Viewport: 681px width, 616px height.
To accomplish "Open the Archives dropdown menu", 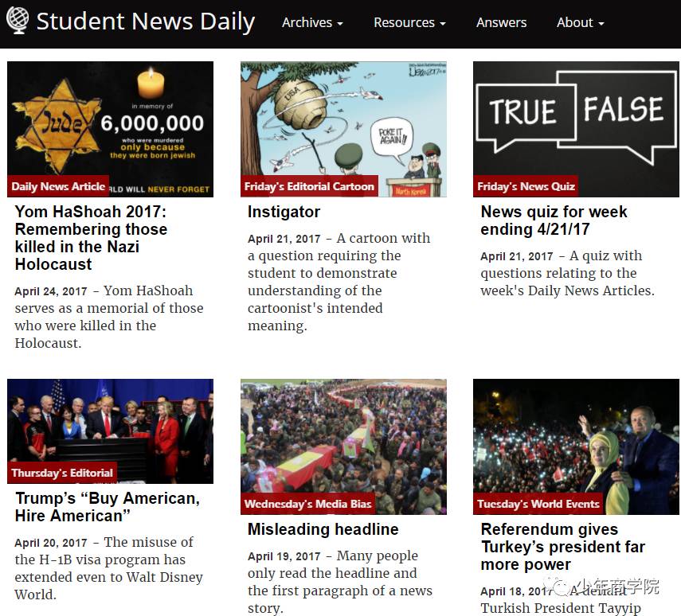I will pos(312,22).
